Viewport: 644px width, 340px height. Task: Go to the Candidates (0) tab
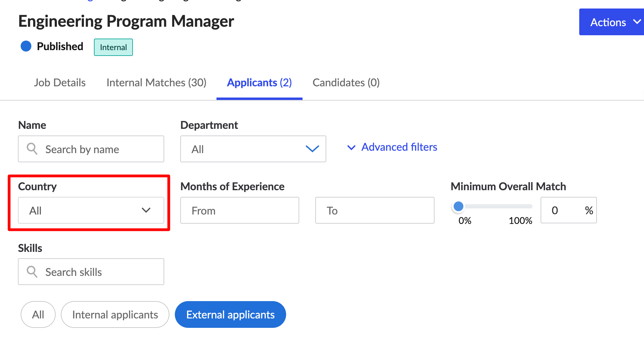coord(346,83)
